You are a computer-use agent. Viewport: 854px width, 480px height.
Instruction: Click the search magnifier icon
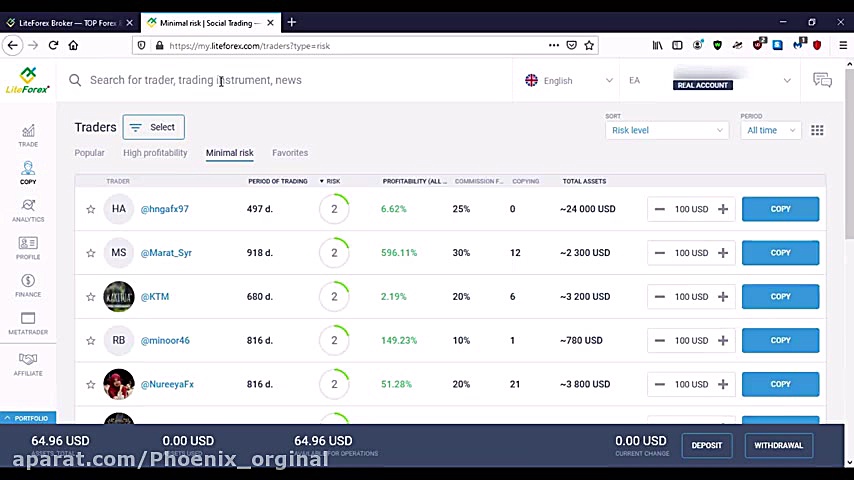pos(75,80)
